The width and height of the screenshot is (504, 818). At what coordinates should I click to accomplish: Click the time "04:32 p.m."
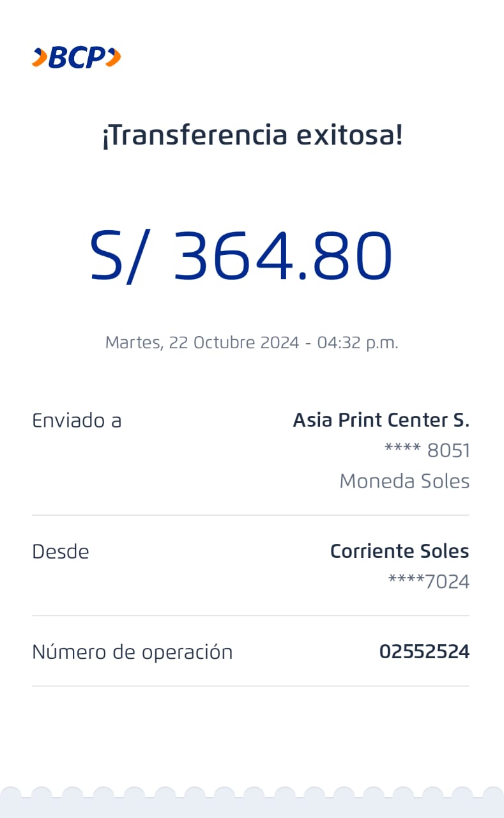(358, 343)
